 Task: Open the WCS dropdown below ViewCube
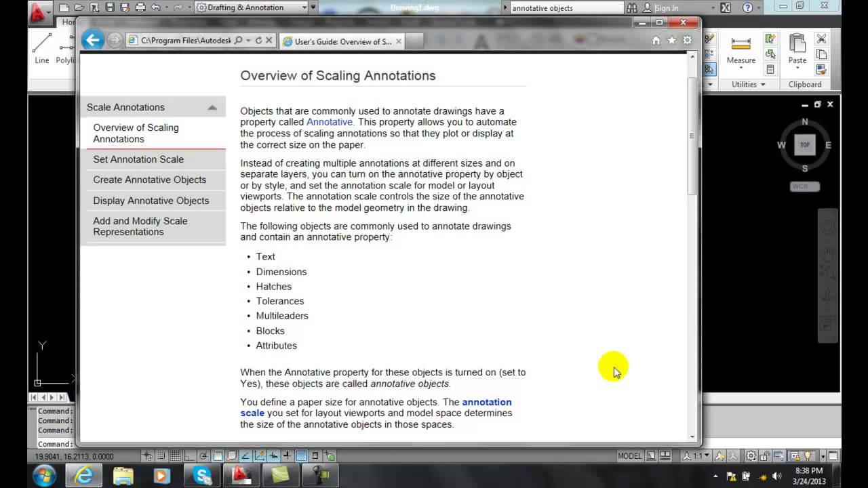(x=805, y=186)
